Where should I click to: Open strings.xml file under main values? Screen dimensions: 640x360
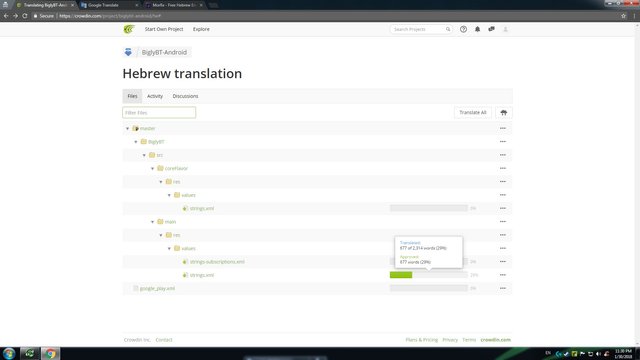pyautogui.click(x=202, y=275)
